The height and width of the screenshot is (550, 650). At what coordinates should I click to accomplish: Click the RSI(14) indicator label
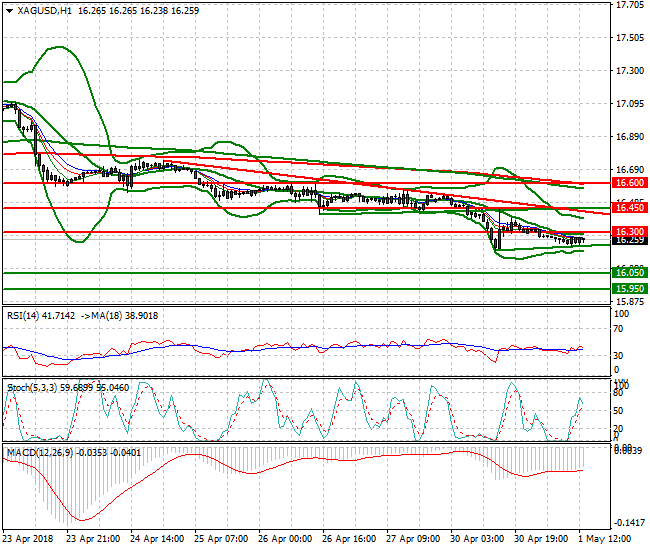(25, 315)
